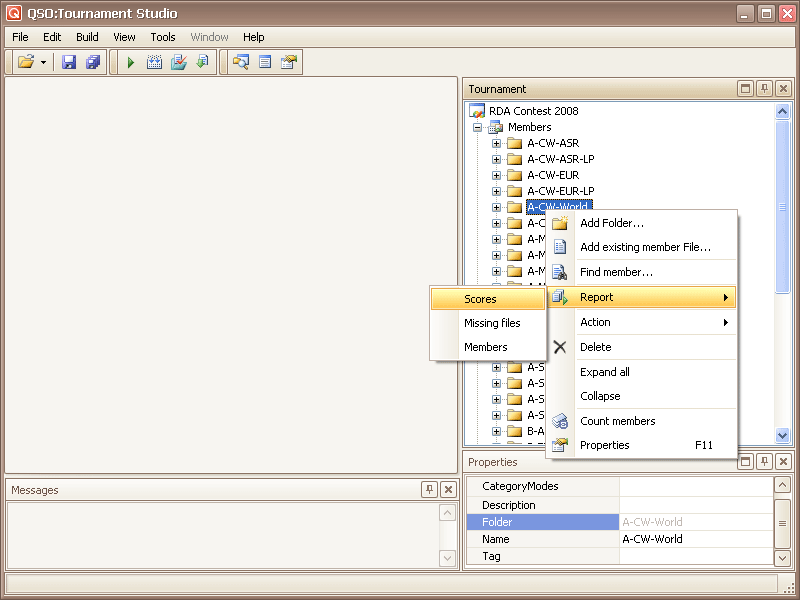Screen dimensions: 800x600
Task: Collapse the Members tree node
Action: point(478,127)
